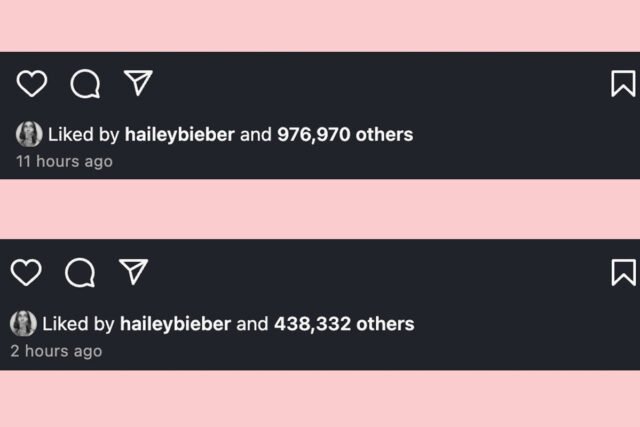Open liker avatar on the 438,332 likes post
Screen dimensions: 640x427
[x=23, y=323]
